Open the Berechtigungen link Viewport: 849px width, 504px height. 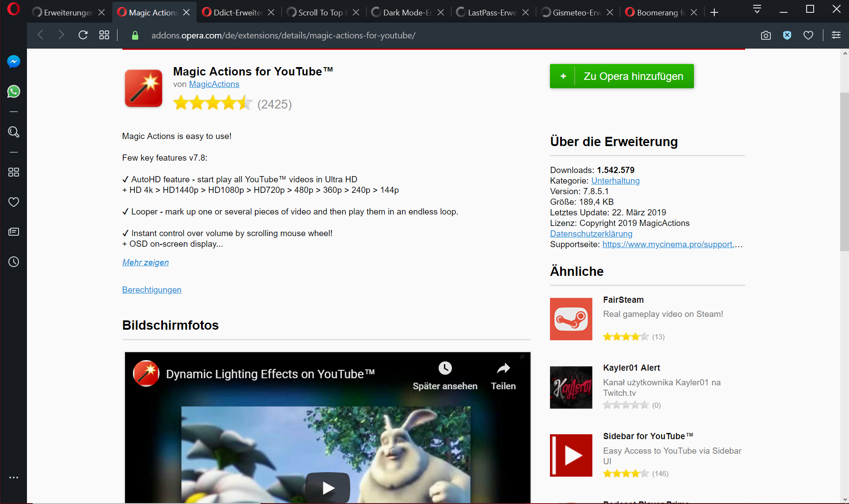[152, 290]
